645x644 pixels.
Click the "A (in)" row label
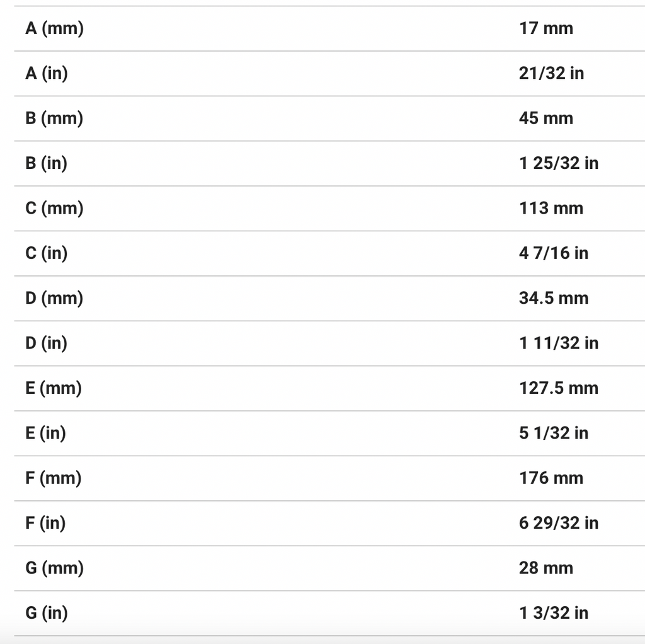click(x=46, y=73)
